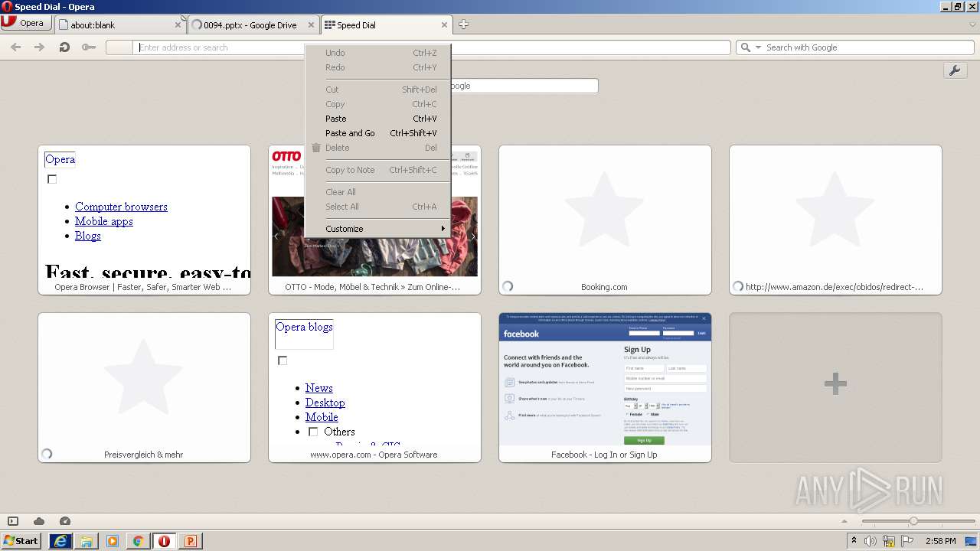Adjust the zoom slider handle

(x=913, y=521)
